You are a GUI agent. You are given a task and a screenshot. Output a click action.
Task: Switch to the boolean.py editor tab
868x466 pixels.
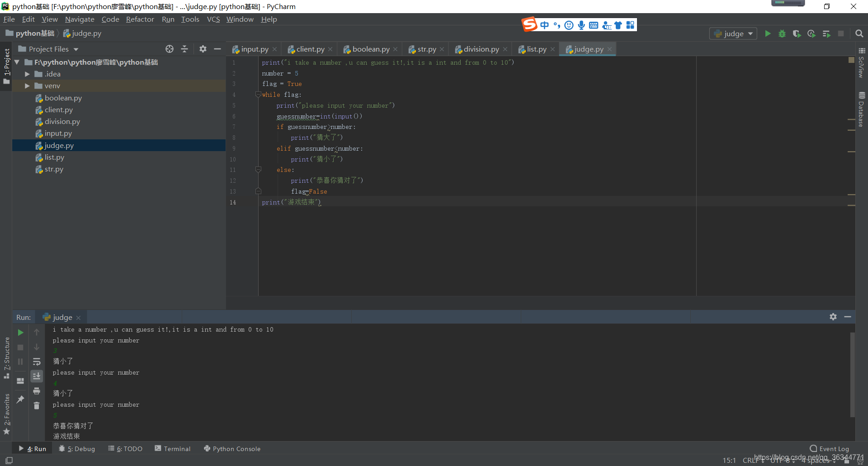(371, 49)
